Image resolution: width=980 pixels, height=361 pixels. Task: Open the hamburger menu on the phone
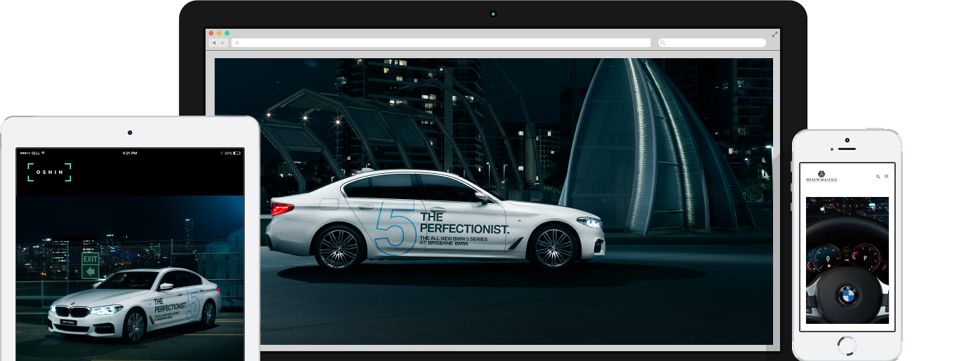click(x=887, y=177)
